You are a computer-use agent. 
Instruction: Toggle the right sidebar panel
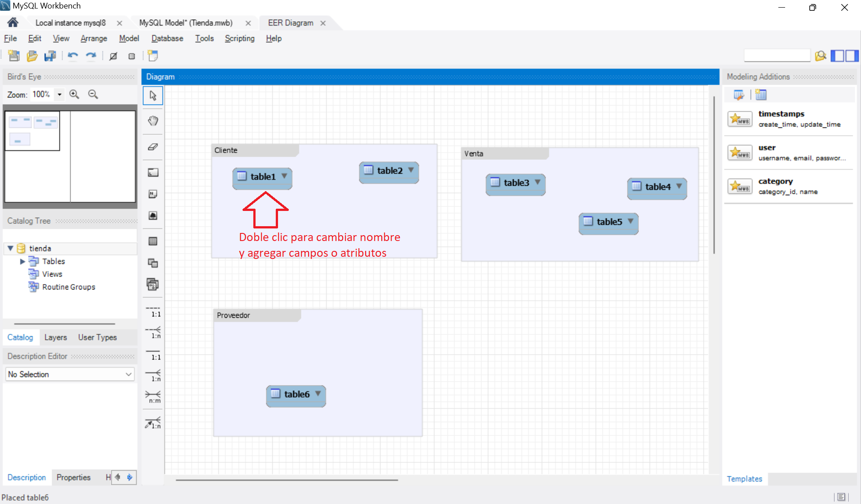point(852,56)
